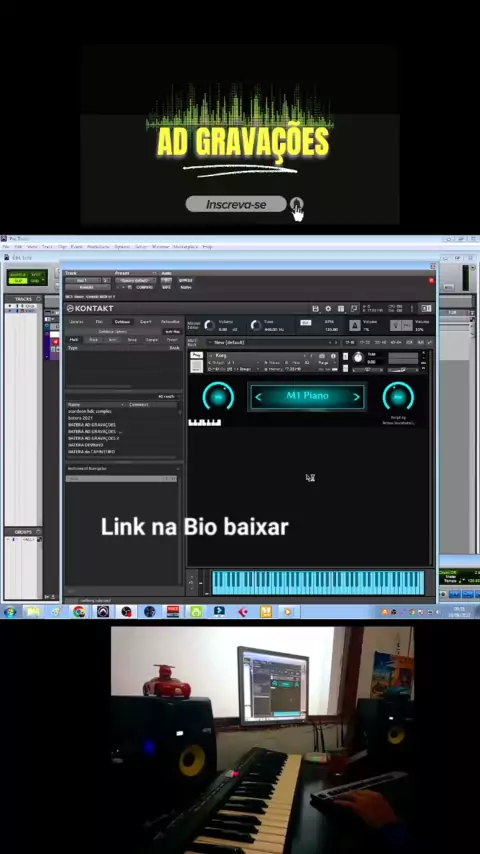This screenshot has height=854, width=480.
Task: Open Chrome from the taskbar
Action: 79,612
